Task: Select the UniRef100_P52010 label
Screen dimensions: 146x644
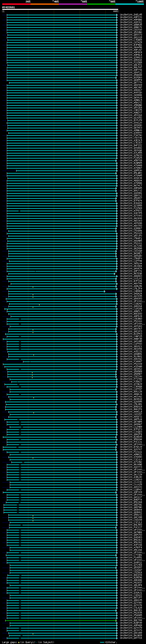Action: 131,321
